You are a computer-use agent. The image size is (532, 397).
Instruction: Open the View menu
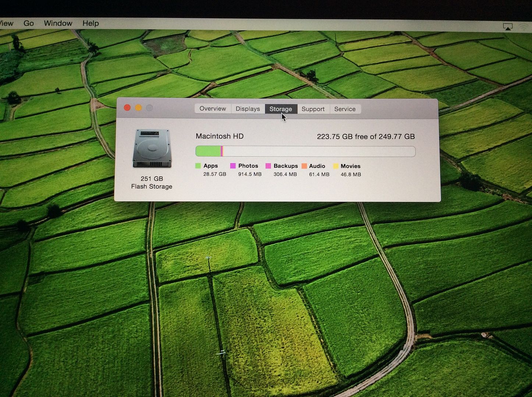(x=7, y=23)
